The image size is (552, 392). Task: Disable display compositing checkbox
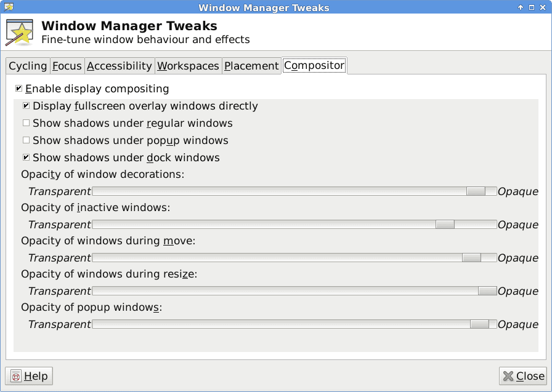tap(18, 89)
